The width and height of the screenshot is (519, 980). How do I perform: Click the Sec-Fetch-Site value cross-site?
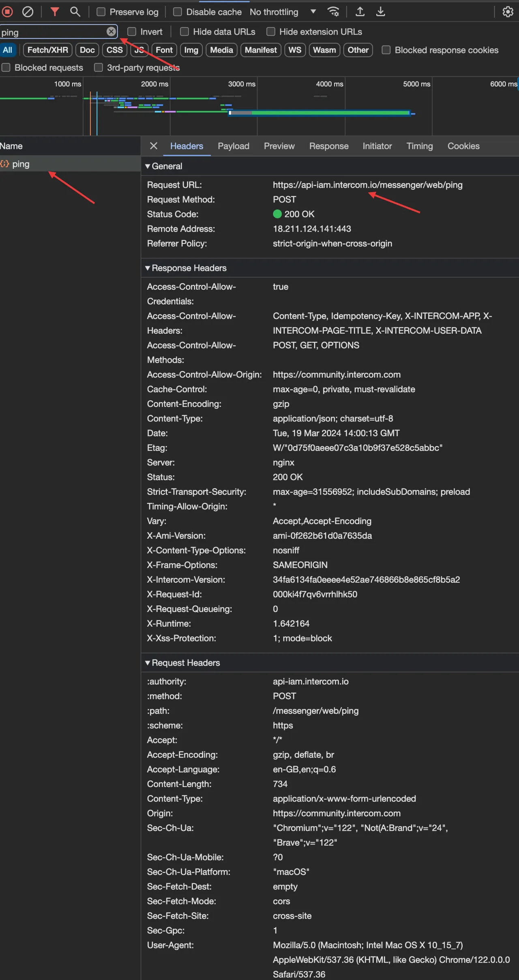[x=292, y=916]
